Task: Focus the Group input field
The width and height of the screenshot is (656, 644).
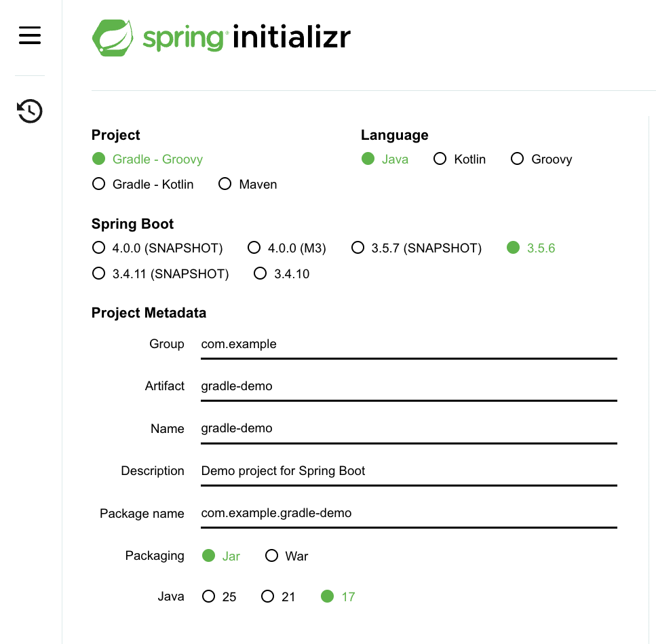Action: (x=409, y=344)
